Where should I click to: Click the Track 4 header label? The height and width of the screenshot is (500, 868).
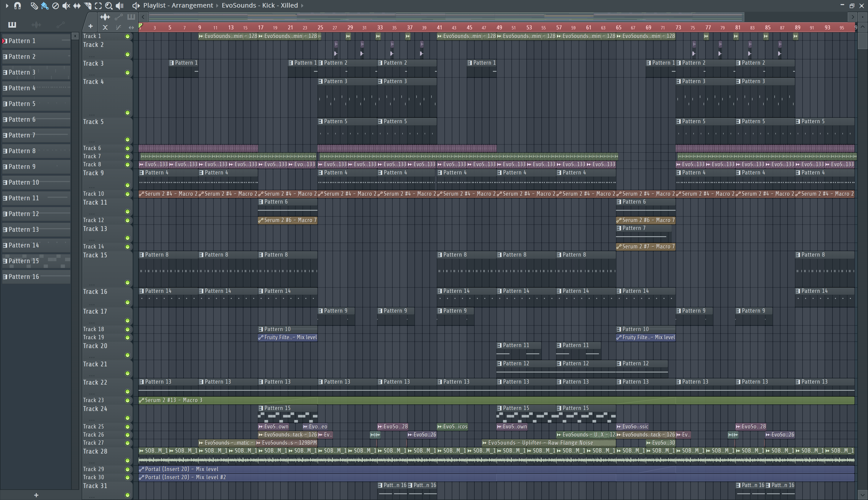(93, 82)
